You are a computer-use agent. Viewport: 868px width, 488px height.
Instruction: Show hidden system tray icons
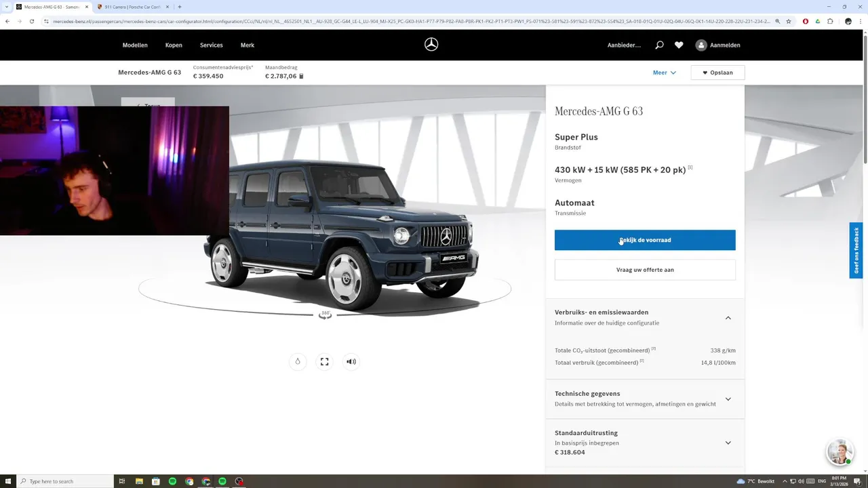[785, 481]
